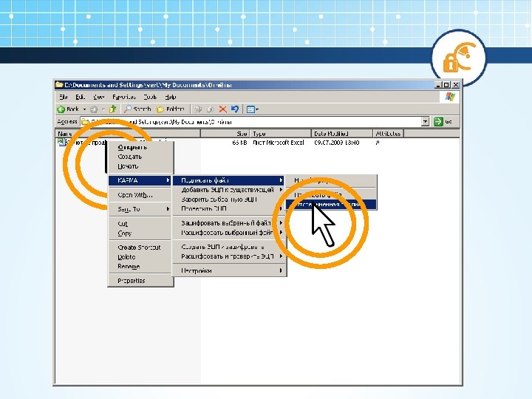
Task: Expand Расшифровать и проверить ЭЦП submenu
Action: 228,256
